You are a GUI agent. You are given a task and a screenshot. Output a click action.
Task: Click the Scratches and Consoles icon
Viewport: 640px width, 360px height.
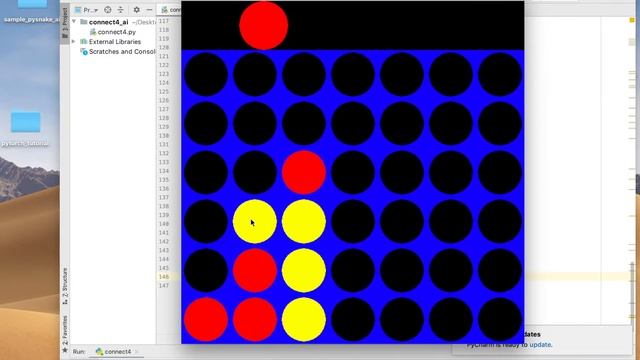(x=84, y=51)
